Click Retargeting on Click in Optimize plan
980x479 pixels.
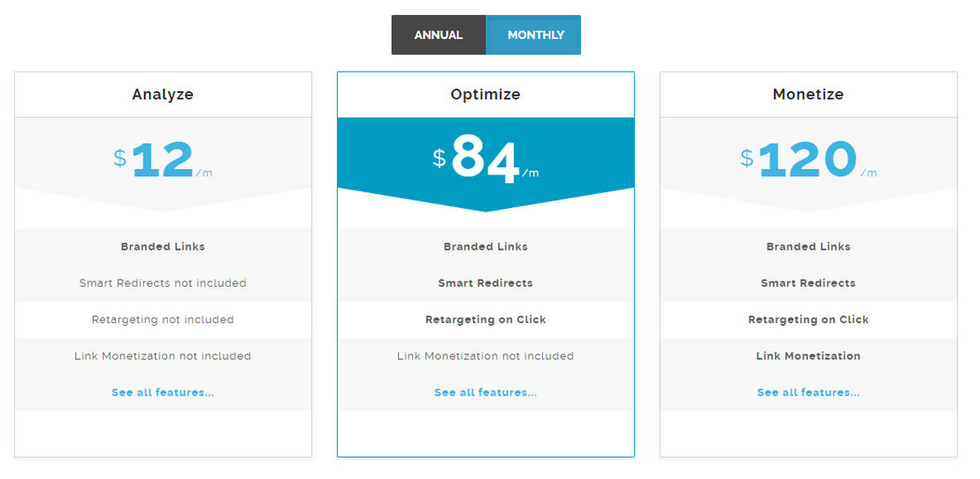pyautogui.click(x=486, y=320)
